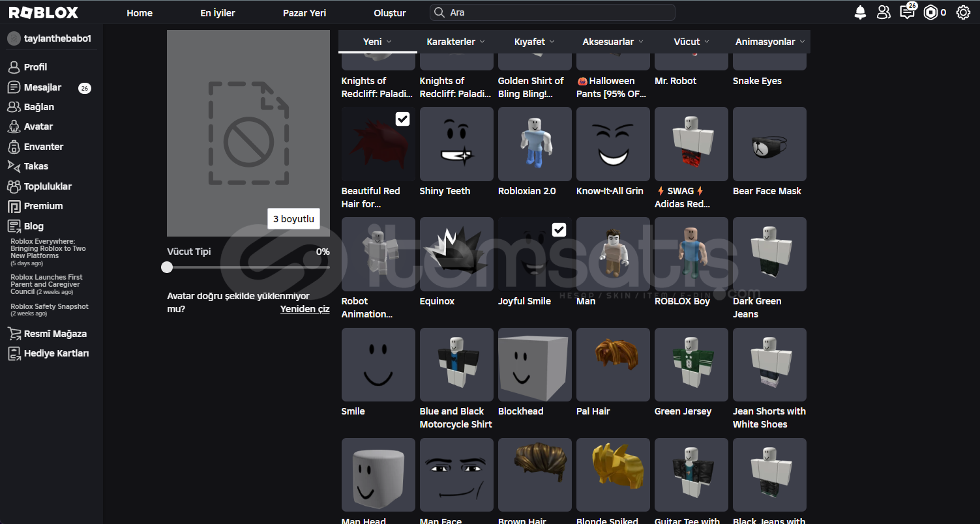
Task: Select the Bear Face Mask thumbnail
Action: click(x=769, y=144)
